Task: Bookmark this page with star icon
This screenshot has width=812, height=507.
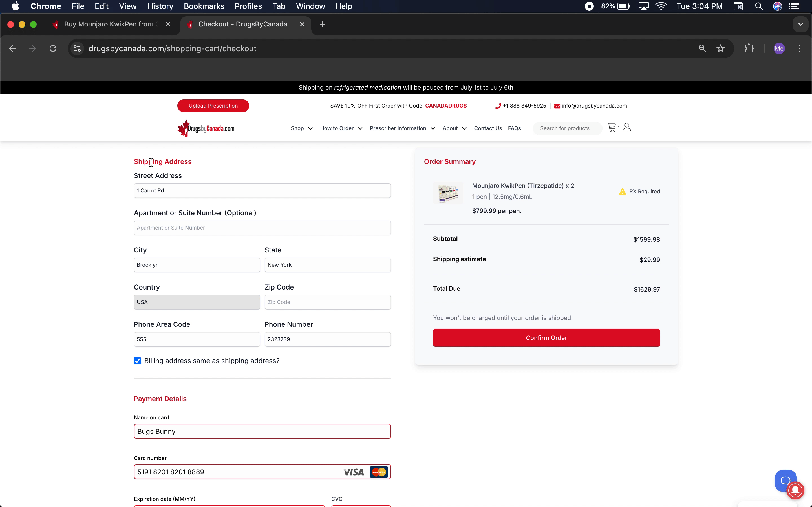Action: coord(720,49)
